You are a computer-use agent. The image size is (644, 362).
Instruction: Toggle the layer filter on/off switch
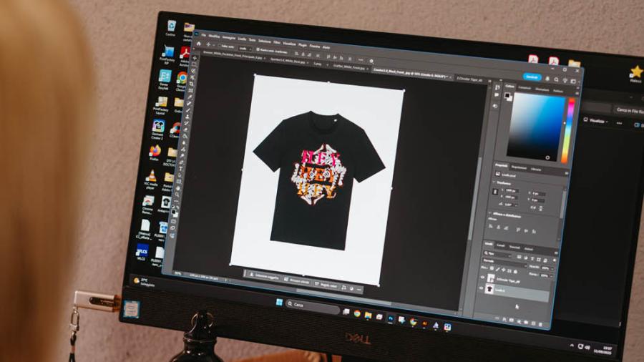point(555,260)
